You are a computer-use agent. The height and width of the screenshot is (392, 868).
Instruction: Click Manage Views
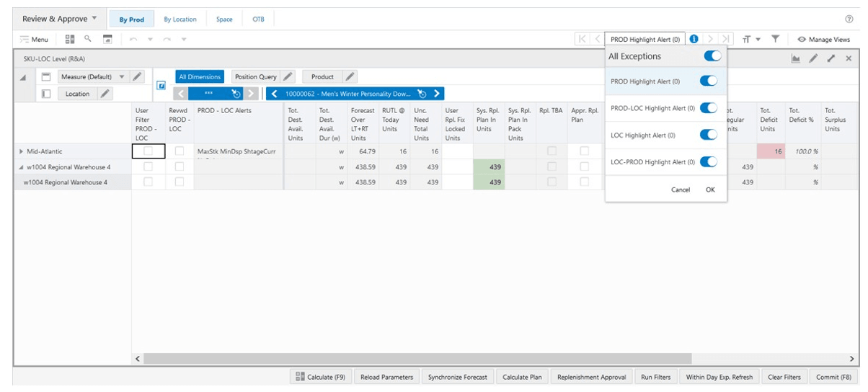pos(823,39)
